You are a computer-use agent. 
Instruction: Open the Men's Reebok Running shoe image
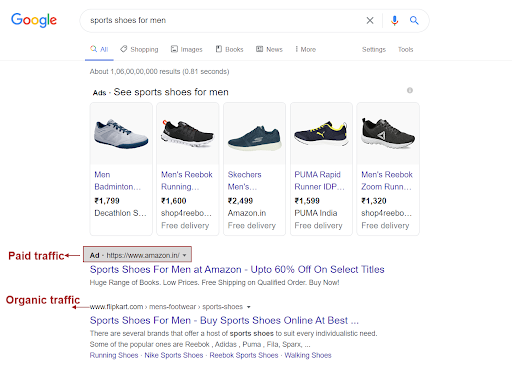(188, 134)
